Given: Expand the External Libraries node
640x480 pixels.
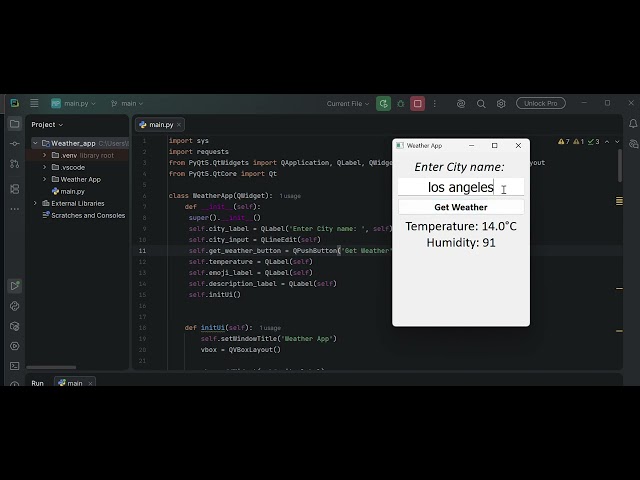Looking at the screenshot, I should point(35,203).
